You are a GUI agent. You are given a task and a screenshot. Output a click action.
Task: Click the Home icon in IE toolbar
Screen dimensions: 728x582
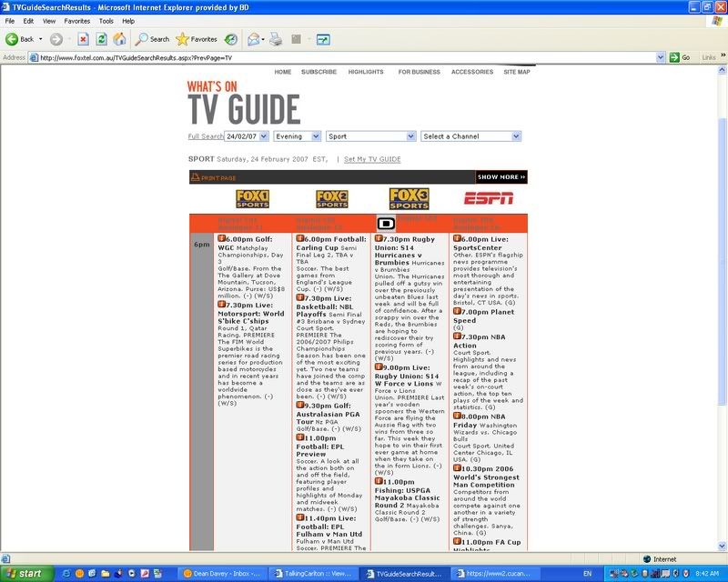120,39
